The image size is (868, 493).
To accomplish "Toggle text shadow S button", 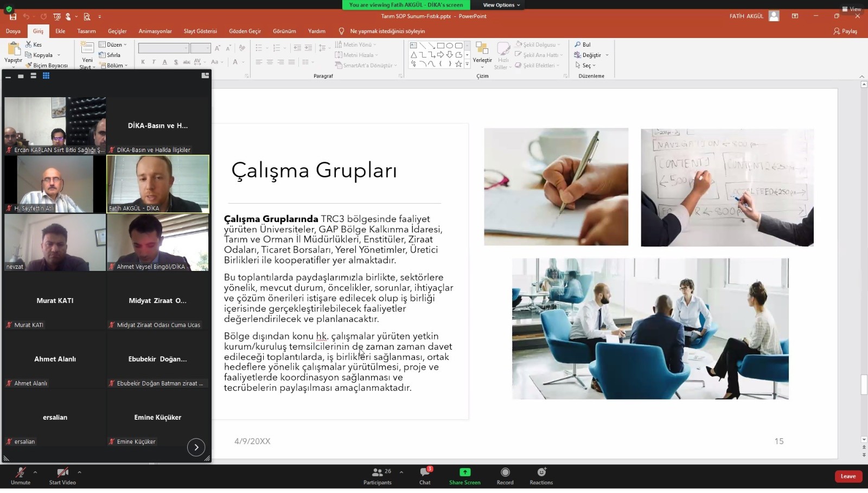I will point(176,62).
